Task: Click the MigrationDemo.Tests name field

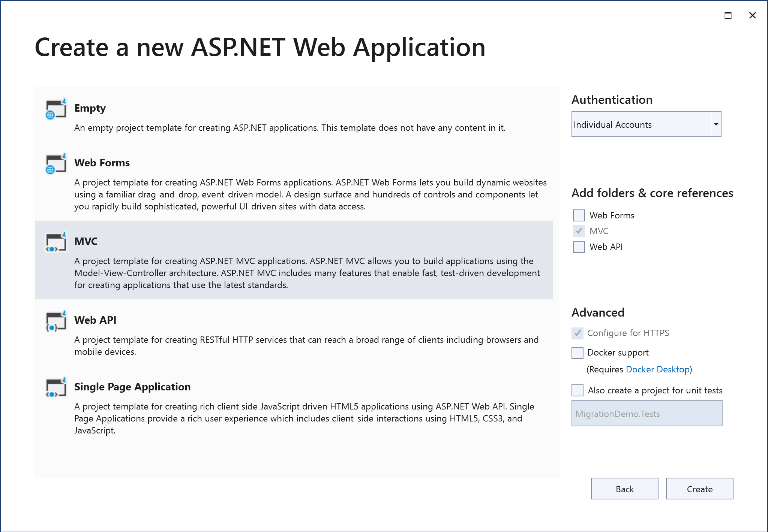Action: [647, 413]
